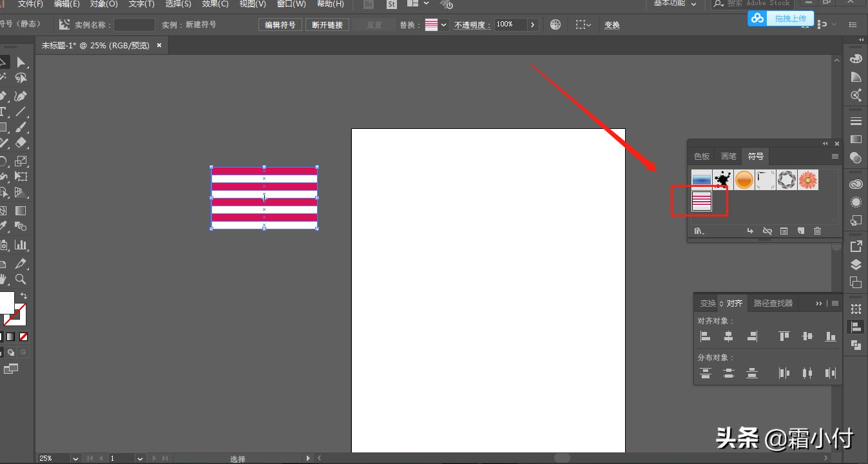Swap fill and stroke colors

click(24, 296)
